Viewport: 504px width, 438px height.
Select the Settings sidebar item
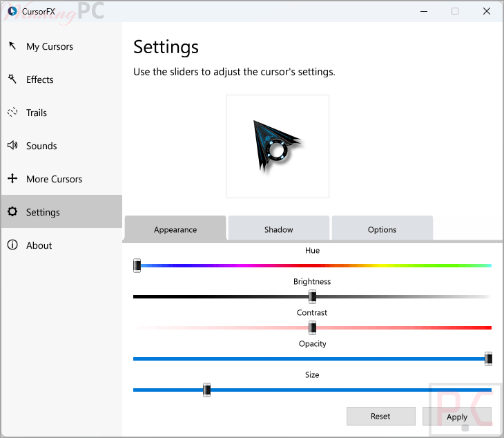pos(61,211)
